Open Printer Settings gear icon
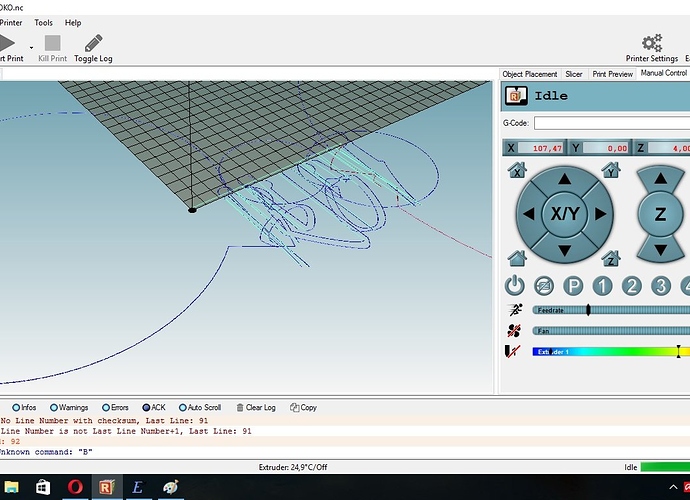This screenshot has height=500, width=690. (652, 43)
